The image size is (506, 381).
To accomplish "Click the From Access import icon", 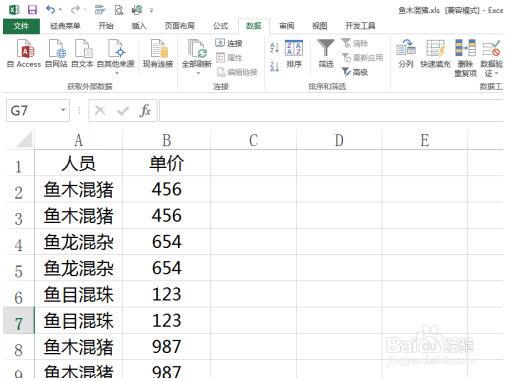I will tap(25, 49).
